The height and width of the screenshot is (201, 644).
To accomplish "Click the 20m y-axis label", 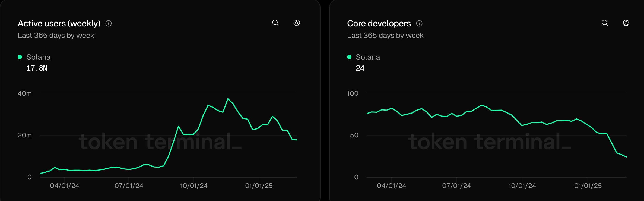I will 25,135.
